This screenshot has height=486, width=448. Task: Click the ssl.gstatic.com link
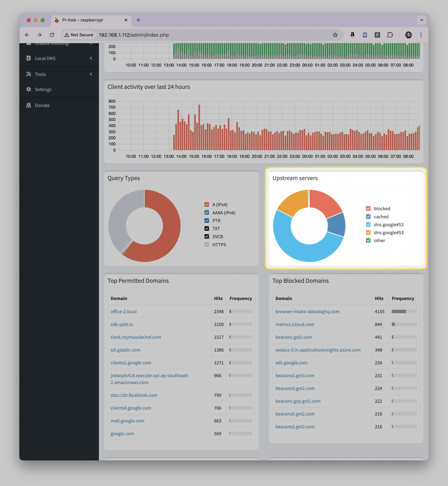coord(126,350)
